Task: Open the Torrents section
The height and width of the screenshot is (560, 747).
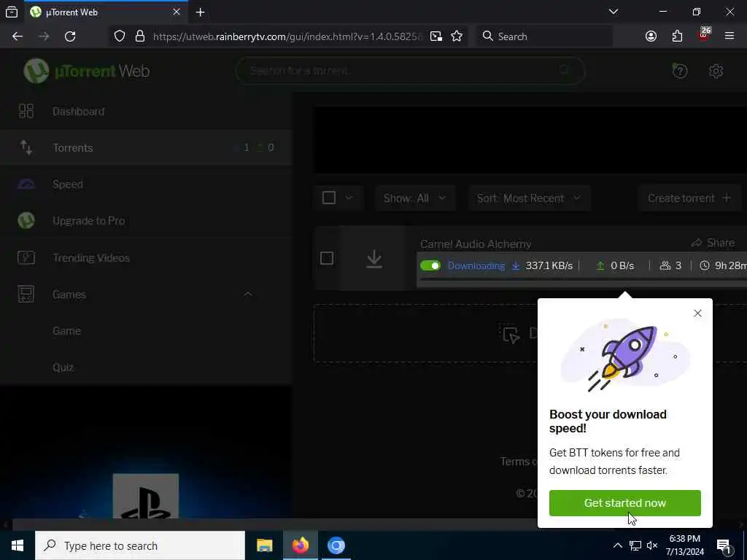Action: (x=72, y=147)
